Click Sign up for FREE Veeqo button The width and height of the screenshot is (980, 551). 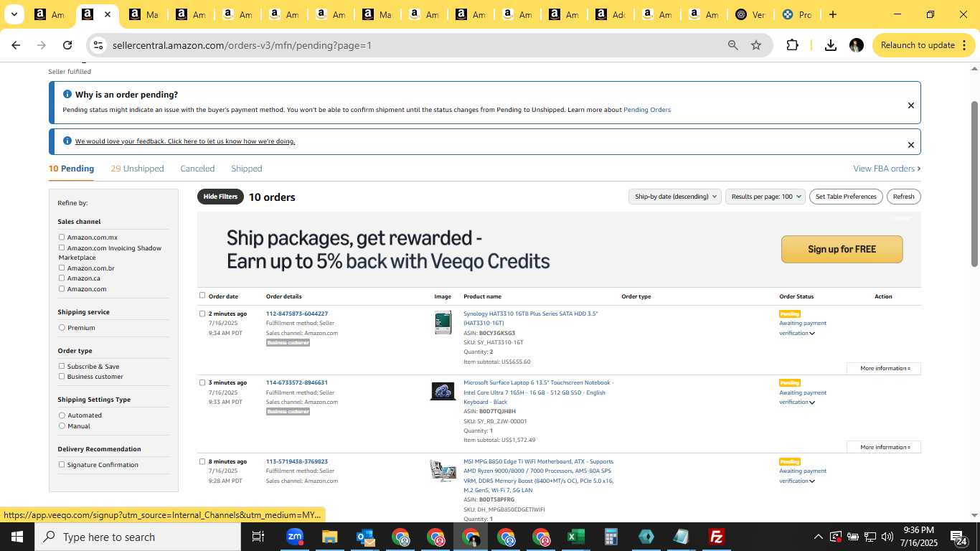click(842, 249)
